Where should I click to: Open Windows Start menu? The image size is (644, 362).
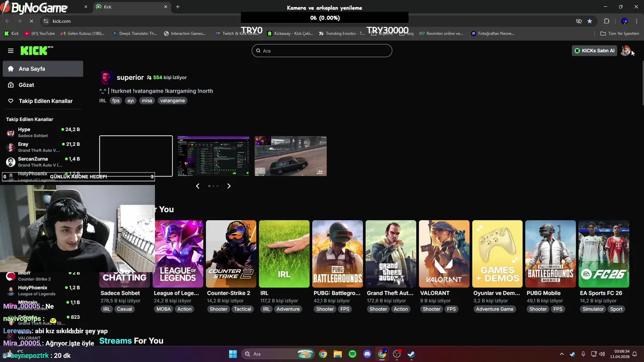[233, 354]
